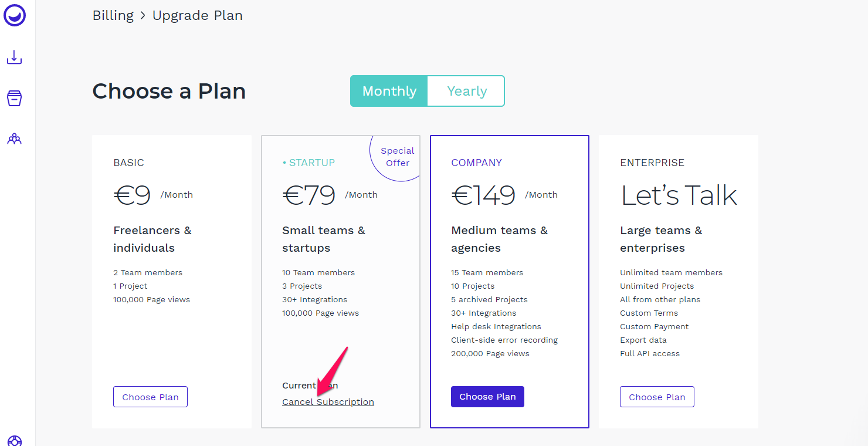Click the €9 price on the Basic card
Viewport: 868px width, 446px height.
point(133,195)
